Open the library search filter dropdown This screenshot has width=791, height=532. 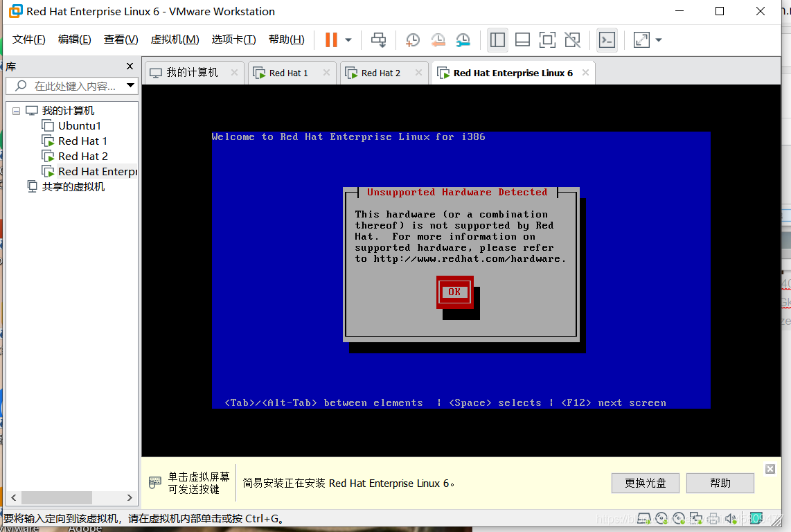130,85
